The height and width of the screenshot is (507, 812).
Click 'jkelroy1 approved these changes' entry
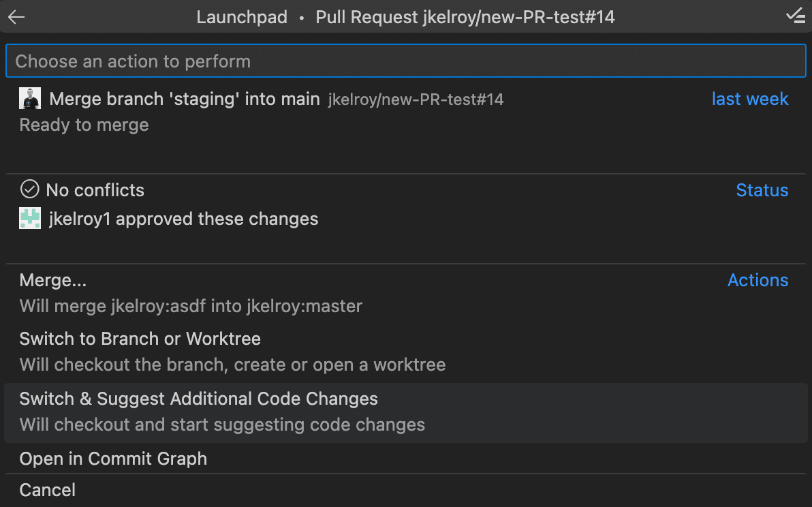pyautogui.click(x=183, y=219)
